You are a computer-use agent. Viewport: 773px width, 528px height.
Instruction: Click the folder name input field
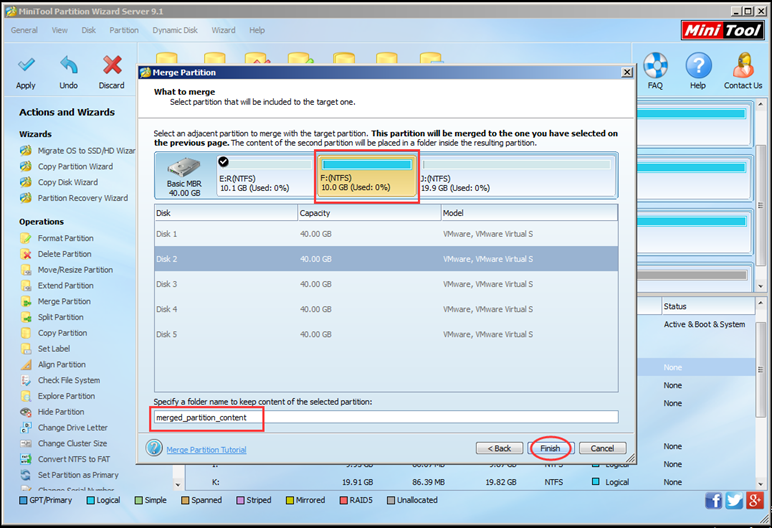pyautogui.click(x=386, y=417)
